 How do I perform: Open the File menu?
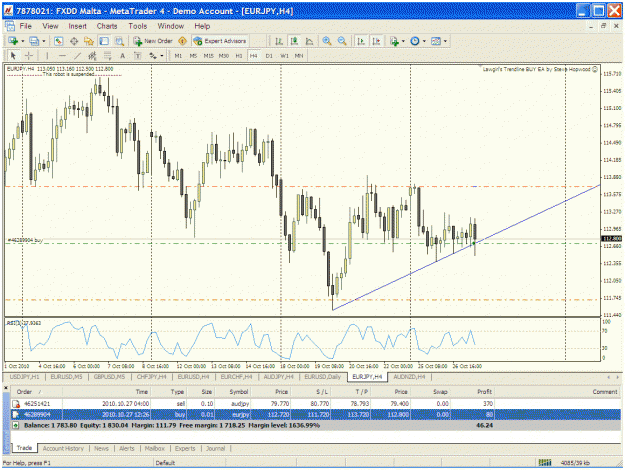tap(26, 26)
